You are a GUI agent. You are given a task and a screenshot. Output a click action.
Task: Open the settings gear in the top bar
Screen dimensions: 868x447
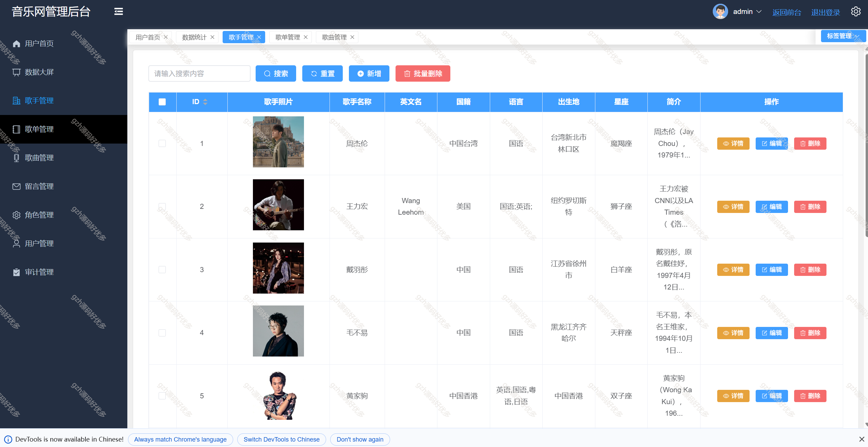[x=856, y=11]
